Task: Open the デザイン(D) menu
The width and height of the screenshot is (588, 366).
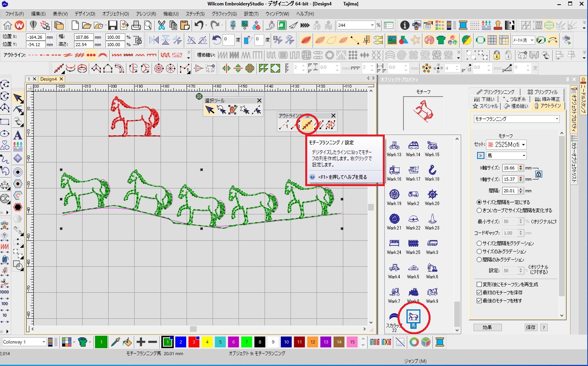Action: [x=85, y=14]
